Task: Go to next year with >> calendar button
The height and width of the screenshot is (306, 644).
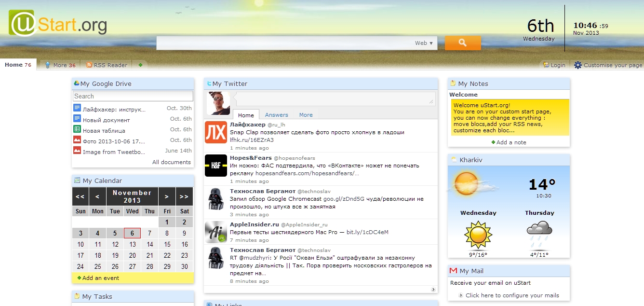Action: 184,196
